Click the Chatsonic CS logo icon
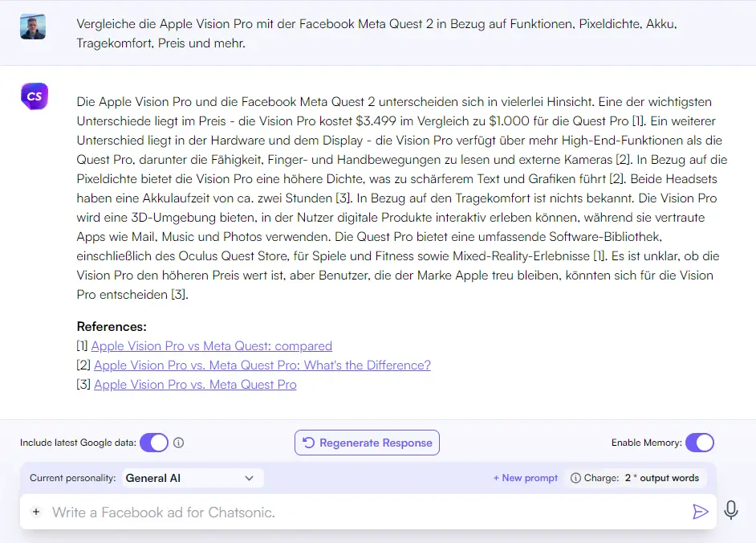 [35, 96]
